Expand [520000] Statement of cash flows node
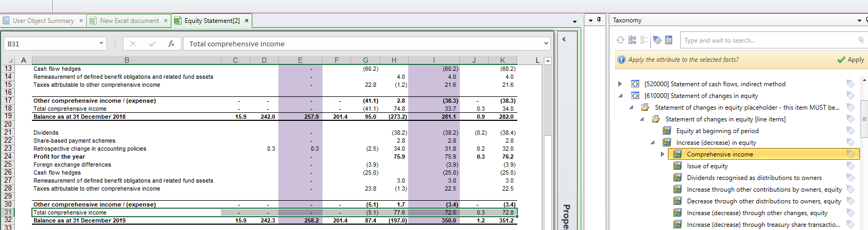 (620, 84)
